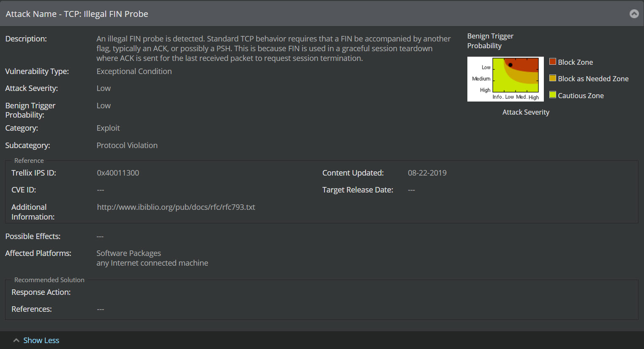Click the Protocol Violation subcategory value

pyautogui.click(x=127, y=146)
